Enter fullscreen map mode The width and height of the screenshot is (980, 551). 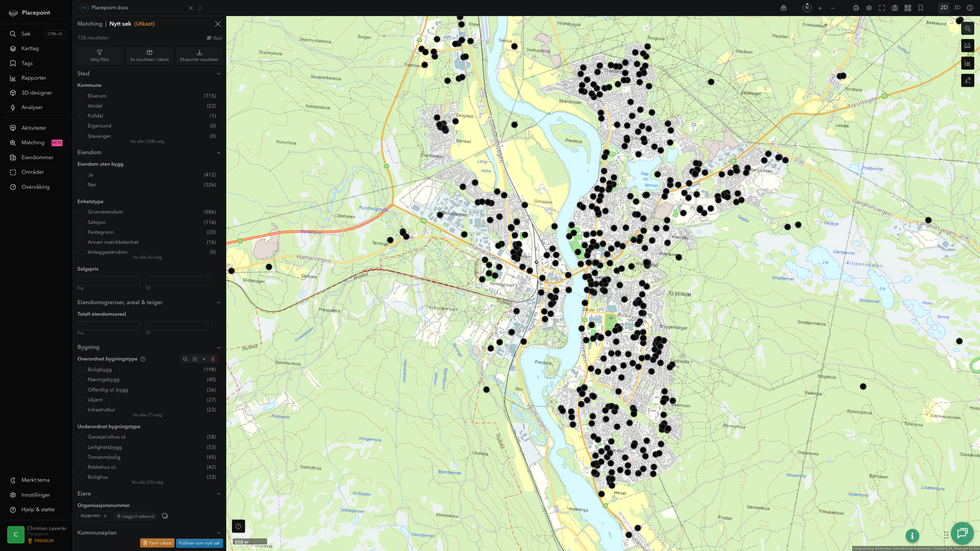882,8
